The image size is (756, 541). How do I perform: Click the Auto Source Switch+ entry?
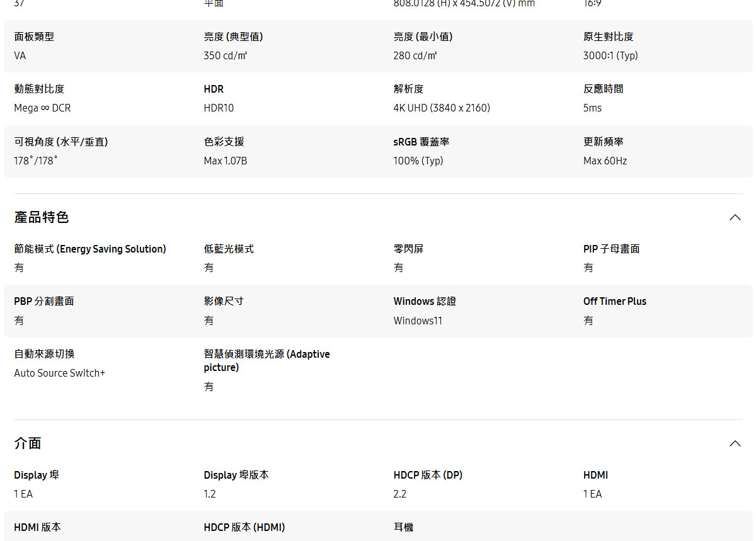tap(59, 372)
